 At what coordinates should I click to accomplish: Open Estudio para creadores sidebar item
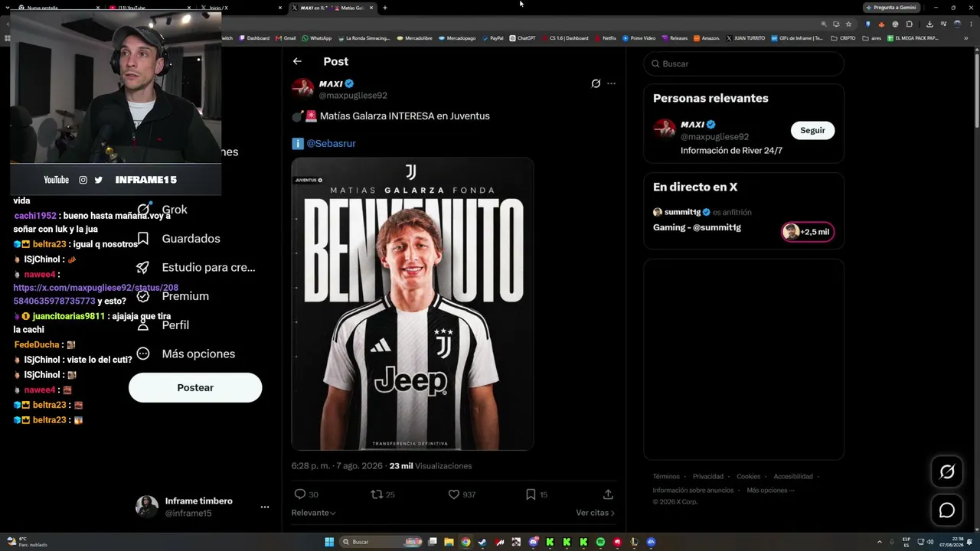click(196, 268)
